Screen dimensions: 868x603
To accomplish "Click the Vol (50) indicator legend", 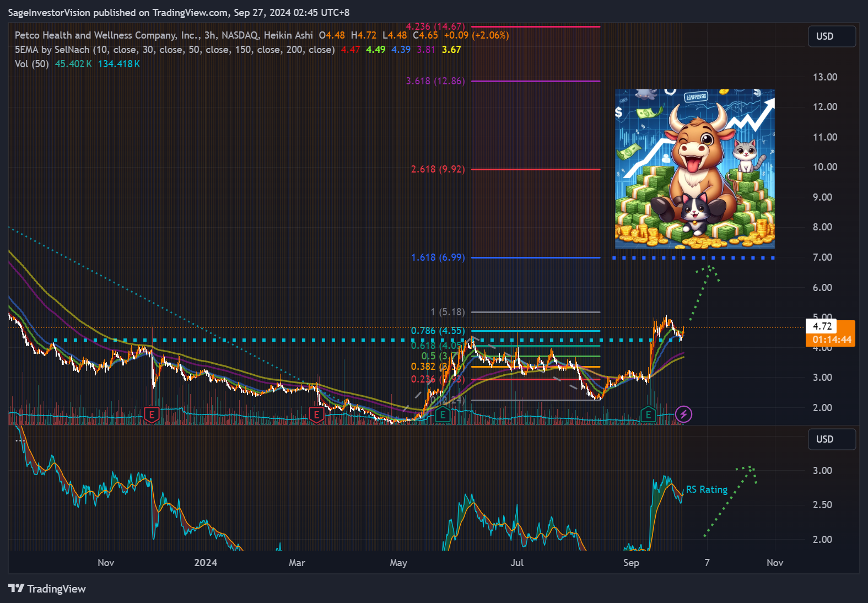I will [32, 64].
